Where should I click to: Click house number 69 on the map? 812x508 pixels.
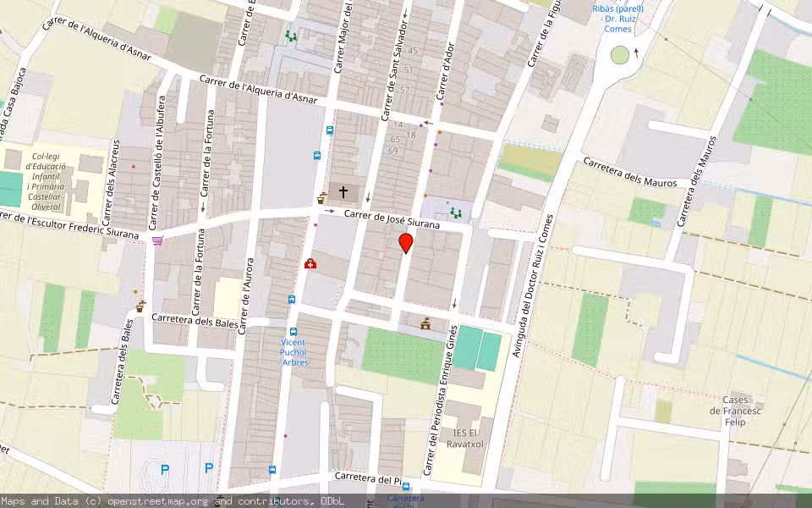tap(393, 151)
